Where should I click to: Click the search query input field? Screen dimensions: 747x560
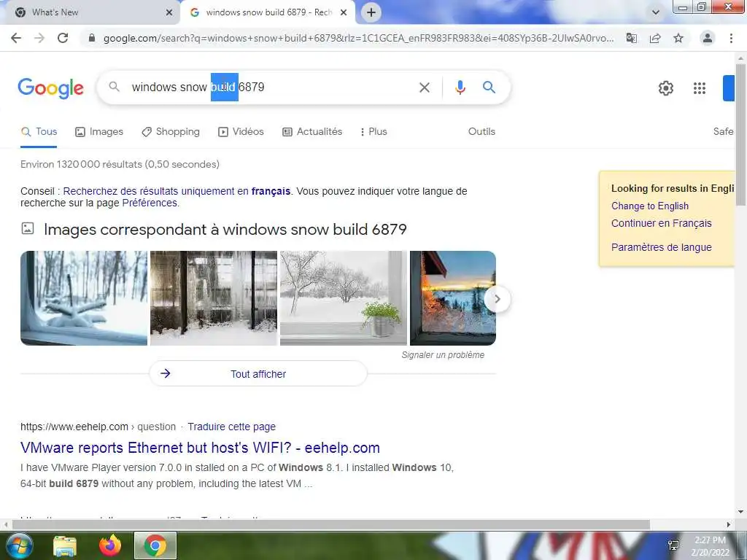click(271, 87)
